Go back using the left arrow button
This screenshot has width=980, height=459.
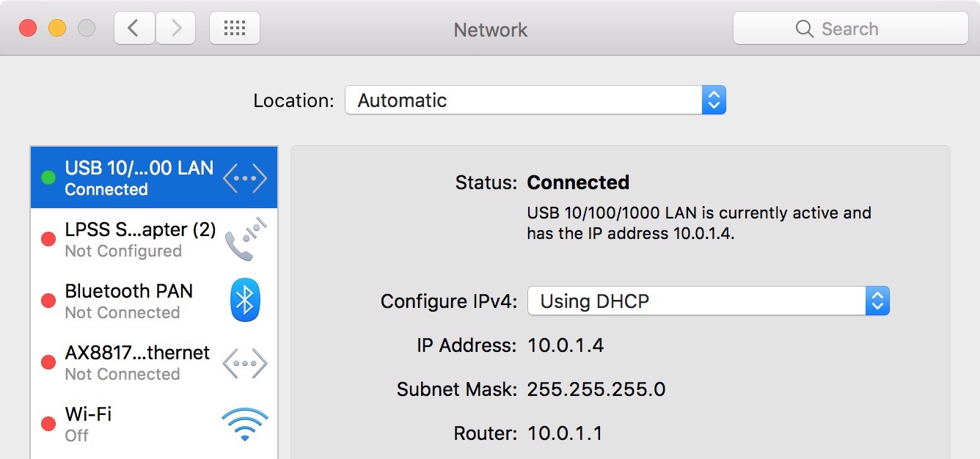(134, 29)
